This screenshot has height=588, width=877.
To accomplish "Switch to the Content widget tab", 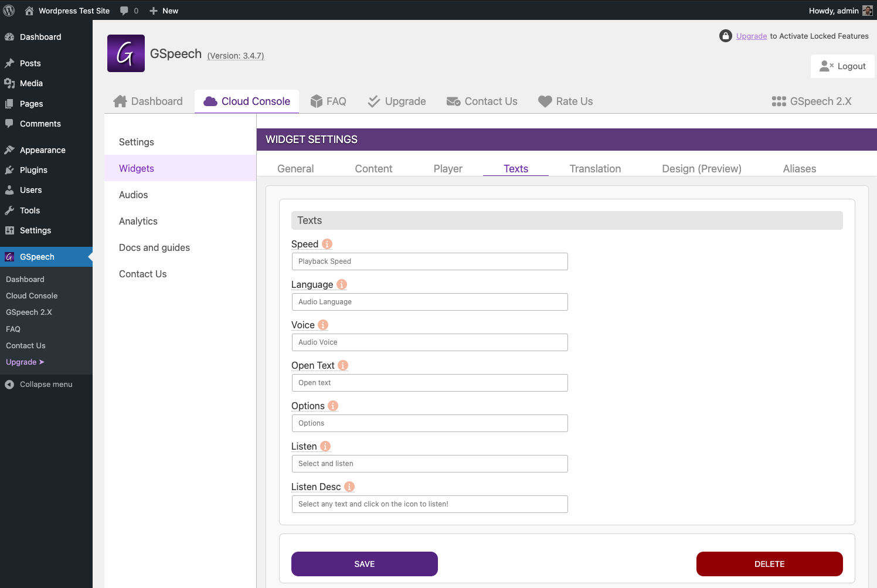I will tap(373, 169).
